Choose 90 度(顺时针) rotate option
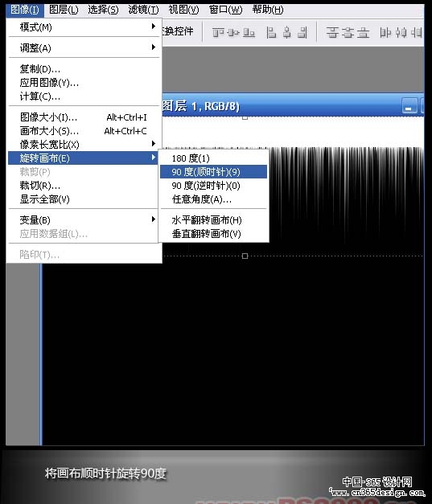Viewport: 432px width, 504px height. pos(214,172)
